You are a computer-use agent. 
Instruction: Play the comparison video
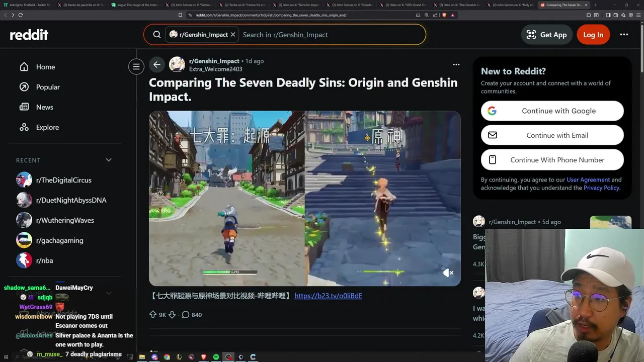point(305,199)
